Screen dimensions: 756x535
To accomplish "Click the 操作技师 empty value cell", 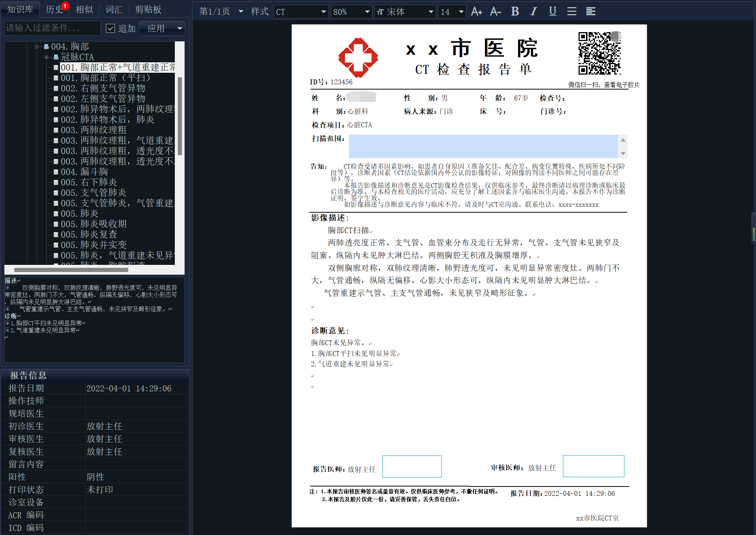I will 137,401.
